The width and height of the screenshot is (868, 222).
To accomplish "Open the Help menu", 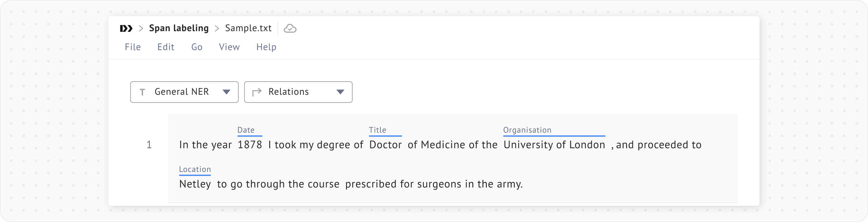I will click(266, 47).
